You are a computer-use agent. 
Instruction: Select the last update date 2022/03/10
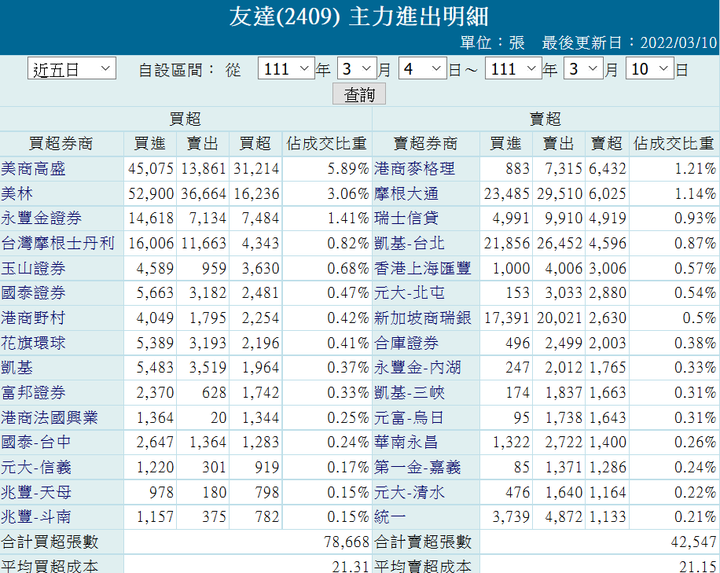679,43
